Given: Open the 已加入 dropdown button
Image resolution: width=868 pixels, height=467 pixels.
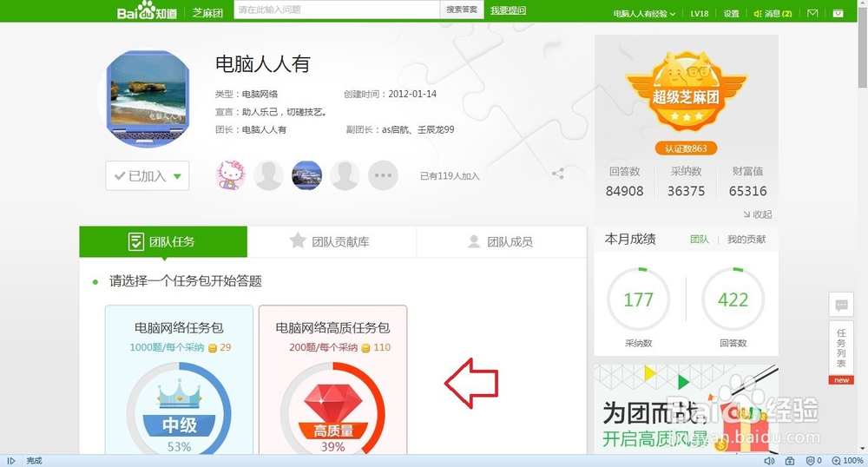Looking at the screenshot, I should (148, 176).
